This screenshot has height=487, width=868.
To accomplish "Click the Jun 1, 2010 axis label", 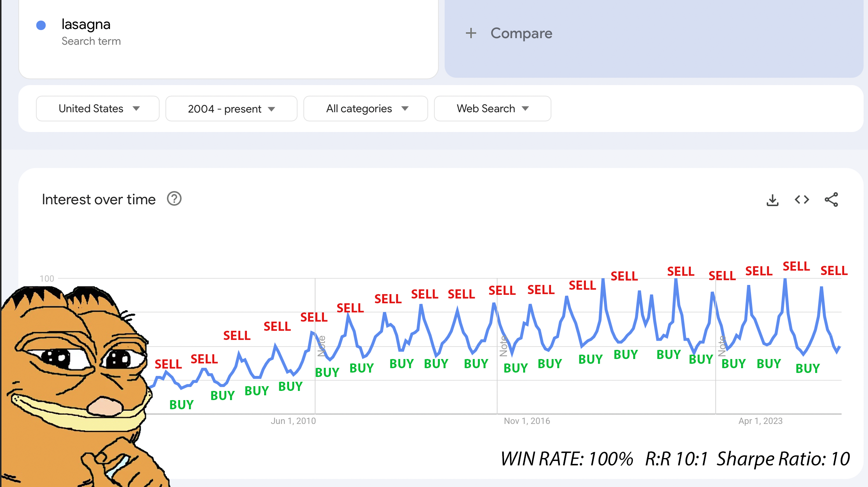I will coord(293,421).
